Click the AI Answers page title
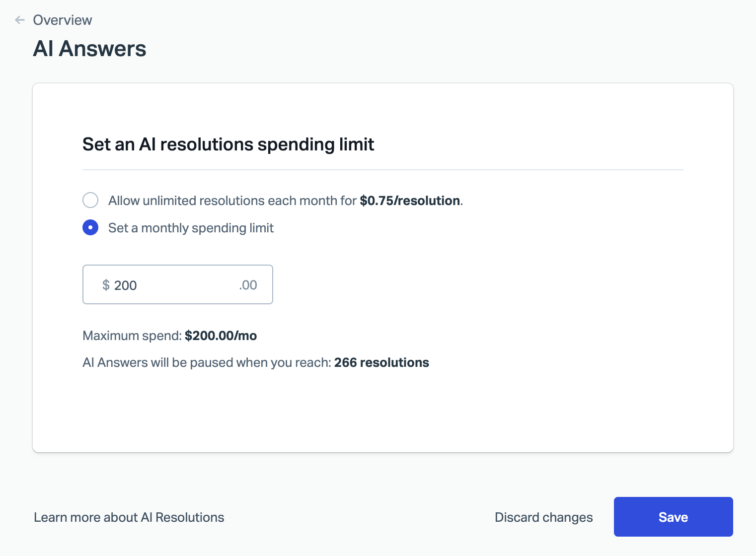This screenshot has width=756, height=556. (x=89, y=49)
